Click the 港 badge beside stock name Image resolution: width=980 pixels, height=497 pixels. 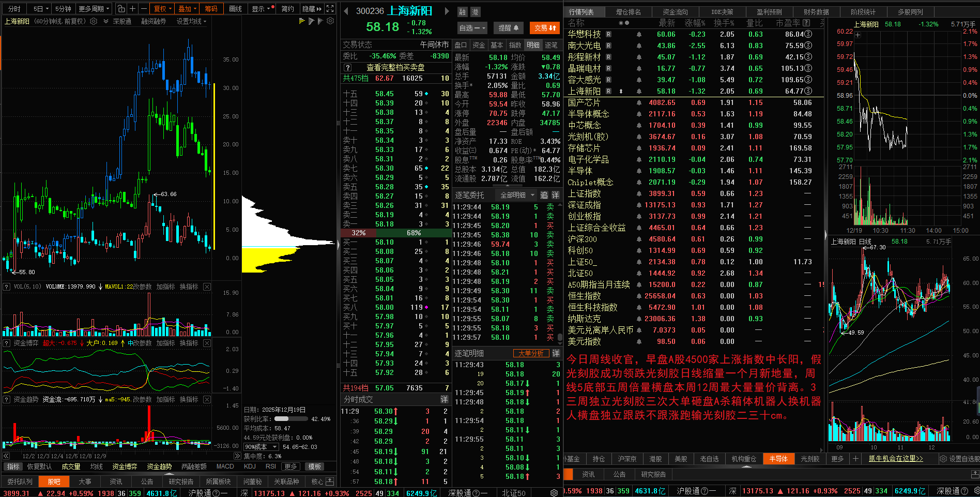tap(475, 11)
